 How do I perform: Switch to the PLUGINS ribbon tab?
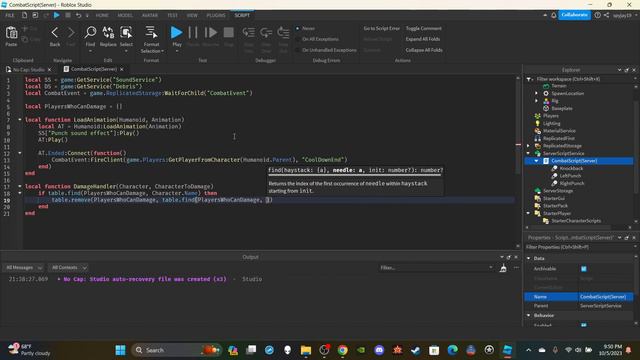(x=216, y=15)
